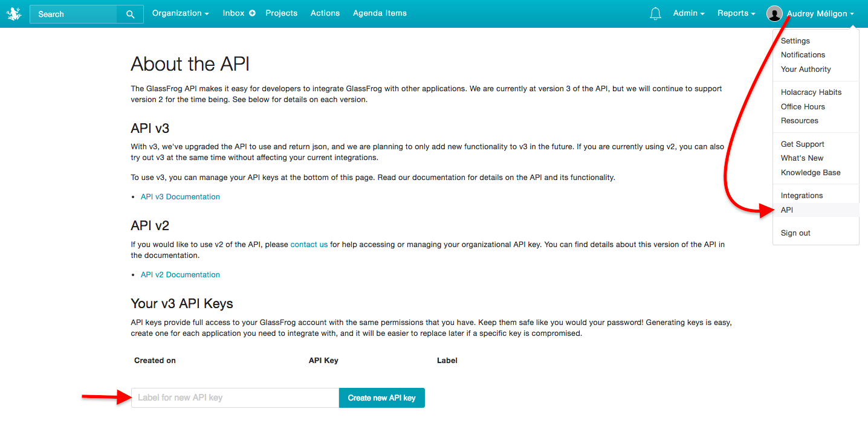Click the Inbox plus icon
This screenshot has width=868, height=438.
point(252,13)
